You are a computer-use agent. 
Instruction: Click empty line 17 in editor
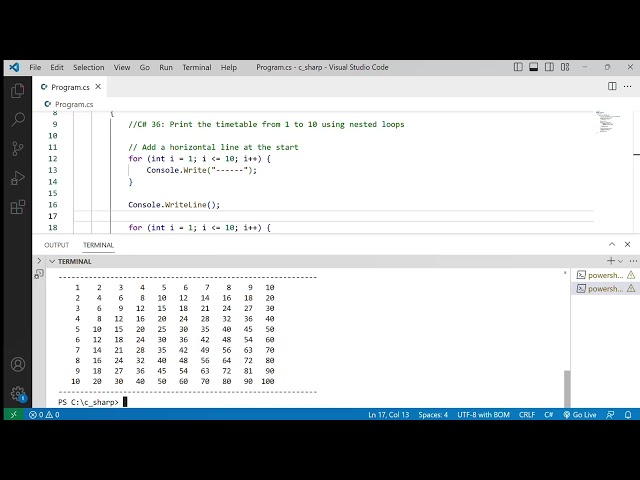pyautogui.click(x=334, y=216)
